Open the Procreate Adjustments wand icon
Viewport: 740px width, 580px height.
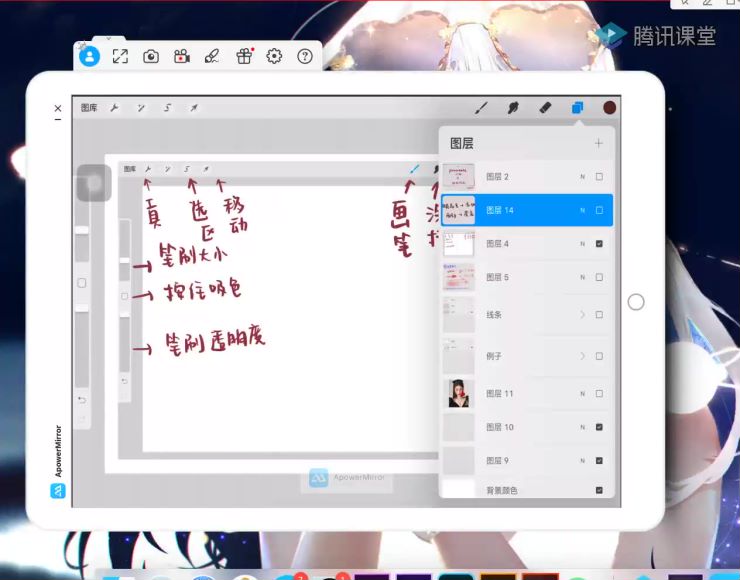click(141, 108)
